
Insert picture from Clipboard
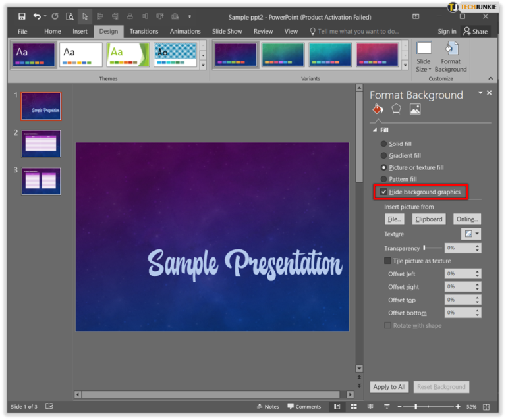[429, 219]
